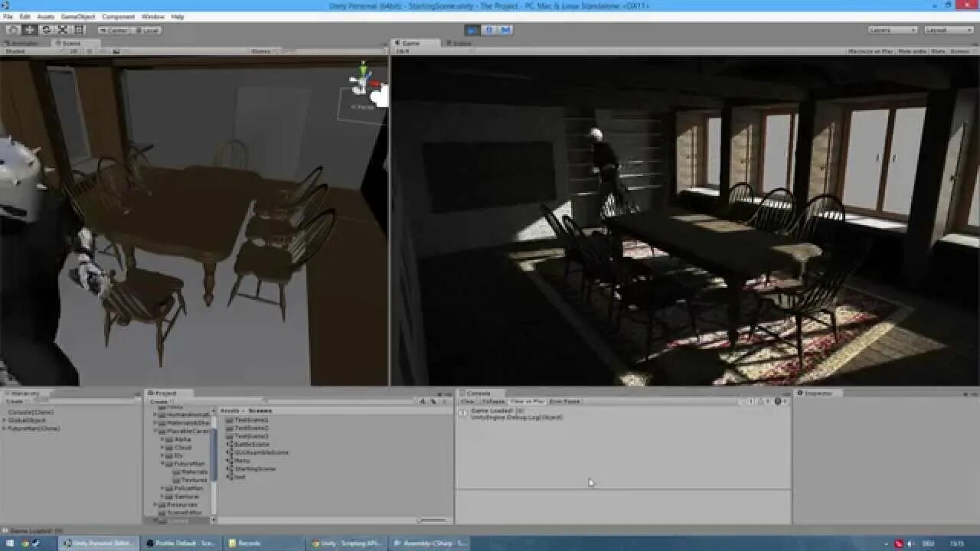Screen dimensions: 980x551
Task: Toggle Collapse in the Console
Action: coord(494,401)
